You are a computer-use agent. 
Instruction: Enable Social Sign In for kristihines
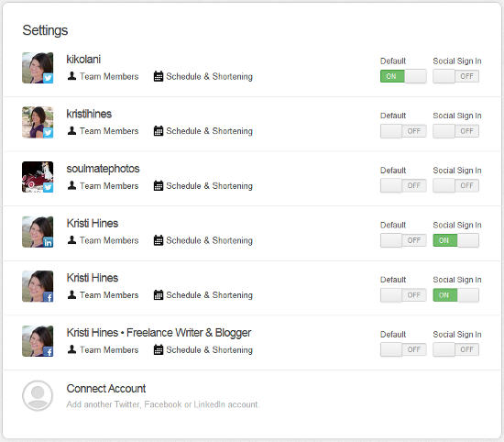[x=455, y=131]
